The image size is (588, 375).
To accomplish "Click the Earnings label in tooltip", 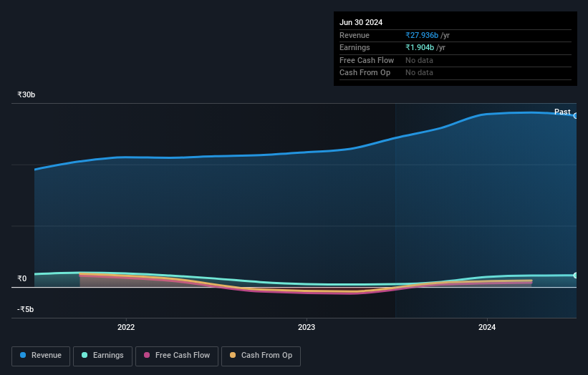I will (x=355, y=47).
